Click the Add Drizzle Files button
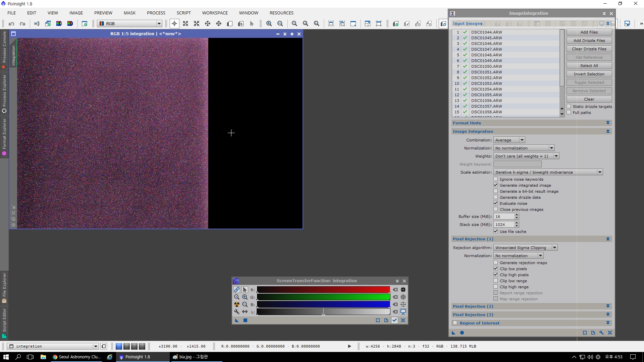Image resolution: width=644 pixels, height=362 pixels. [589, 41]
